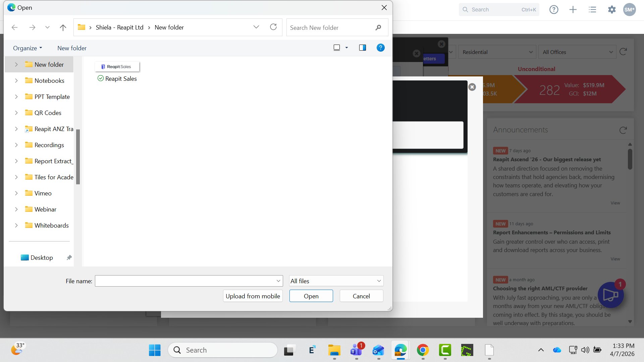The height and width of the screenshot is (362, 644).
Task: Open the Reapit help question mark icon
Action: coord(554,10)
